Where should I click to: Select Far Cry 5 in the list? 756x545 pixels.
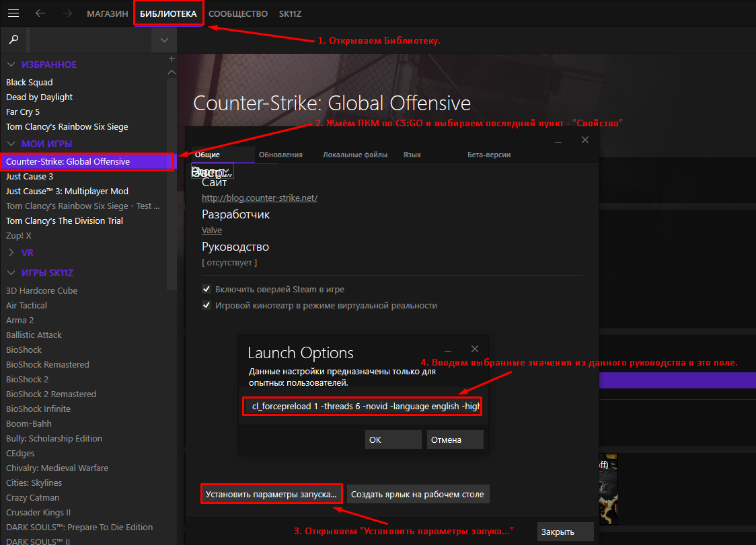(23, 112)
